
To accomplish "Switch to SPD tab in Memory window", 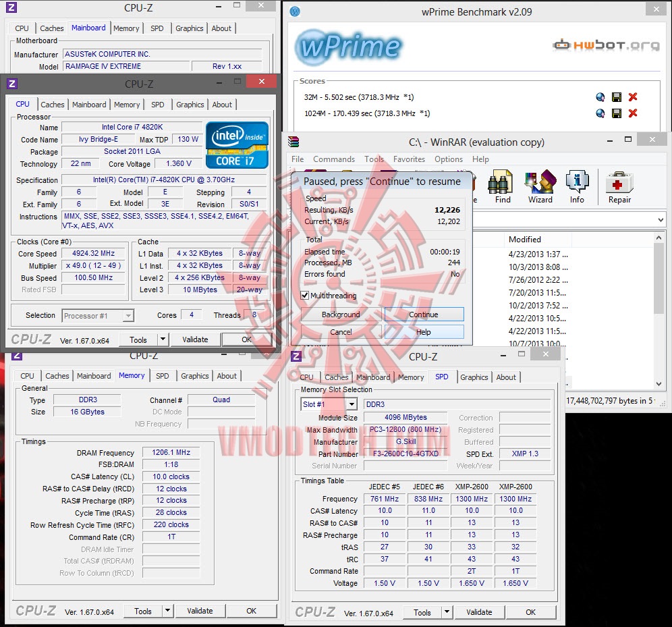I will [162, 376].
